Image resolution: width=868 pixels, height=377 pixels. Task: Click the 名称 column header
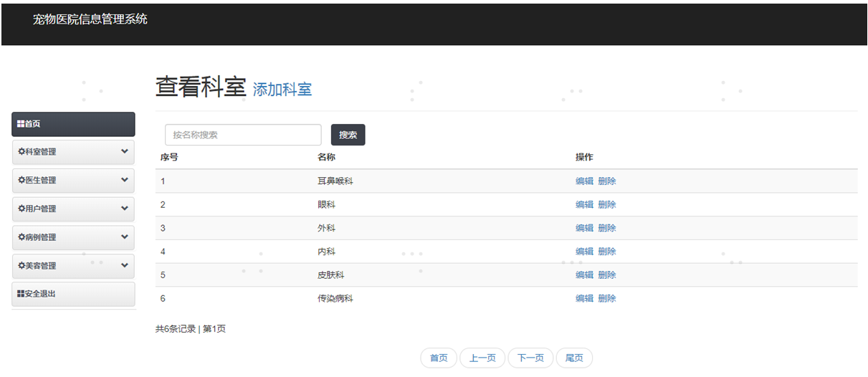point(327,158)
